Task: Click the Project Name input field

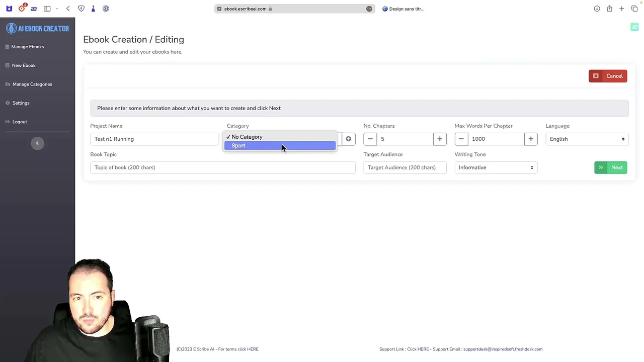Action: [154, 139]
